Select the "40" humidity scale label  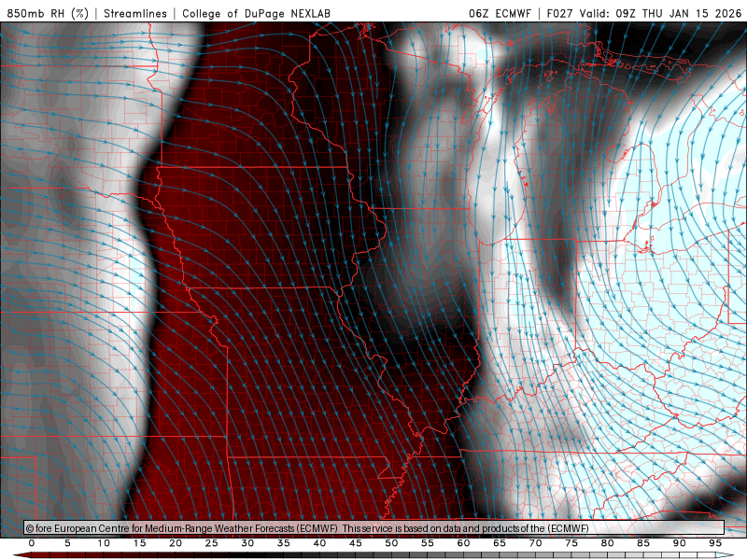[x=319, y=543]
